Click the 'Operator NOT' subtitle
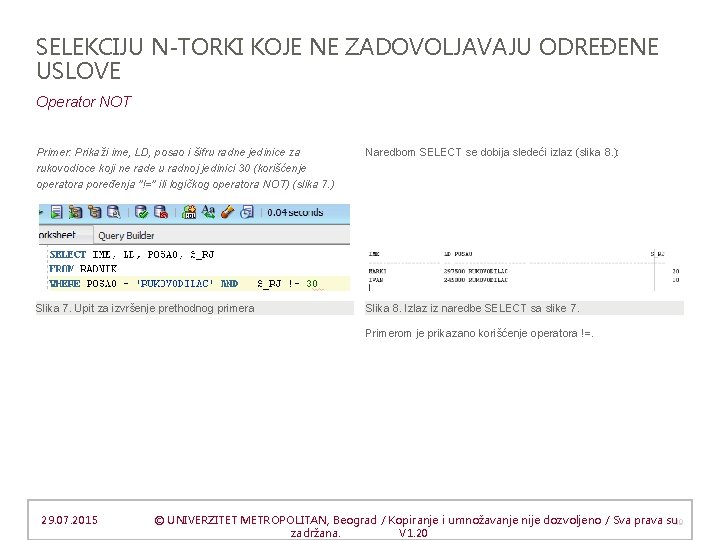Viewport: 720px width, 540px height. point(84,101)
